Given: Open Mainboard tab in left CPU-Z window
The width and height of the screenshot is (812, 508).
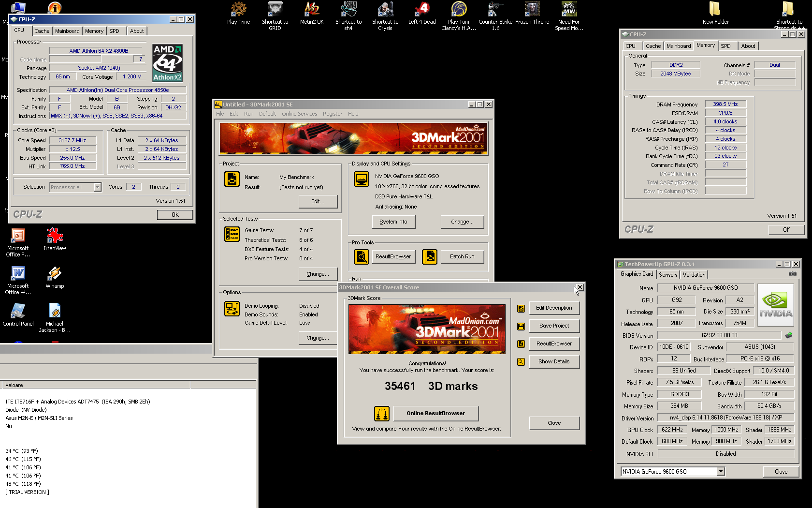Looking at the screenshot, I should tap(67, 31).
